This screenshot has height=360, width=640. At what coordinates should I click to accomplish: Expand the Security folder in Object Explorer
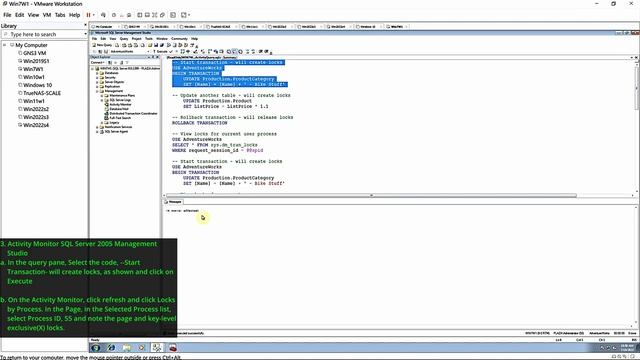[97, 78]
